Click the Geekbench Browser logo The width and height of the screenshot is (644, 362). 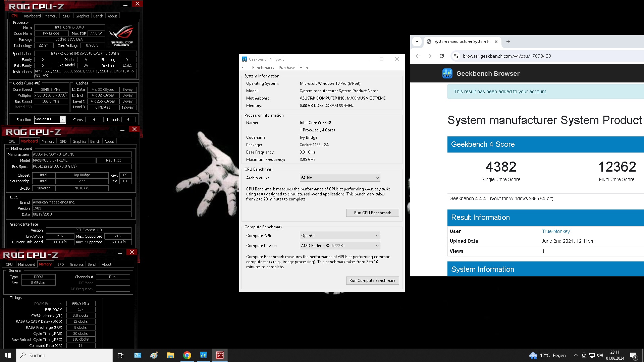coord(447,73)
